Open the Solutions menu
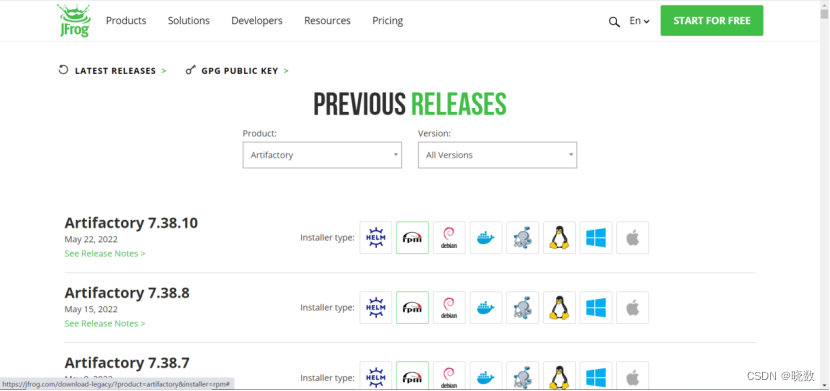 coord(188,21)
